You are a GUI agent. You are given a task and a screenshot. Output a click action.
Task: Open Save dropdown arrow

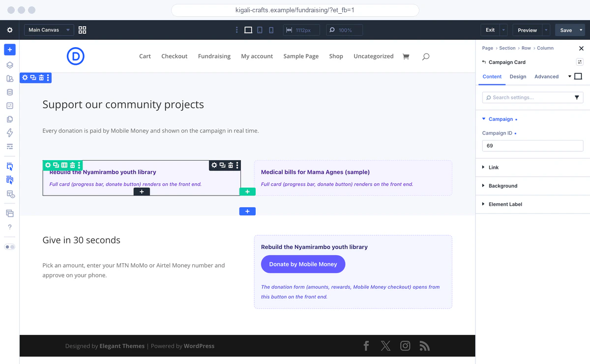(581, 30)
